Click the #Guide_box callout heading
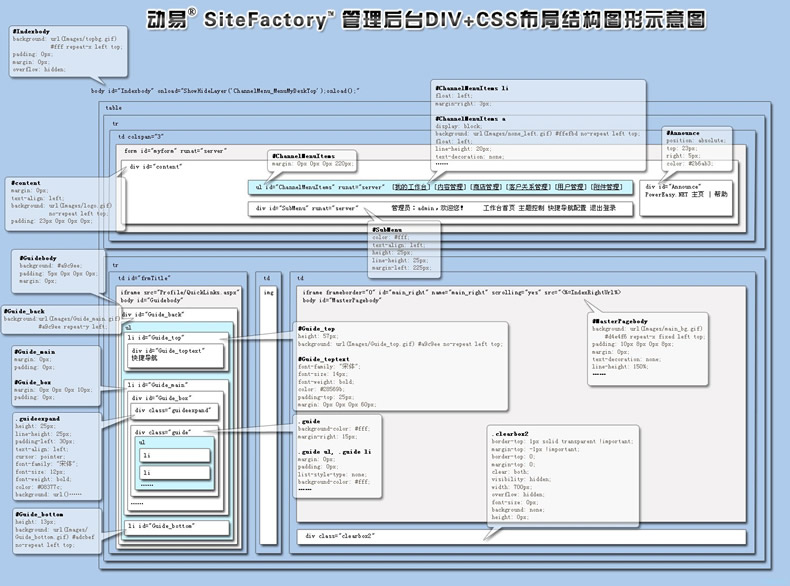 click(33, 382)
